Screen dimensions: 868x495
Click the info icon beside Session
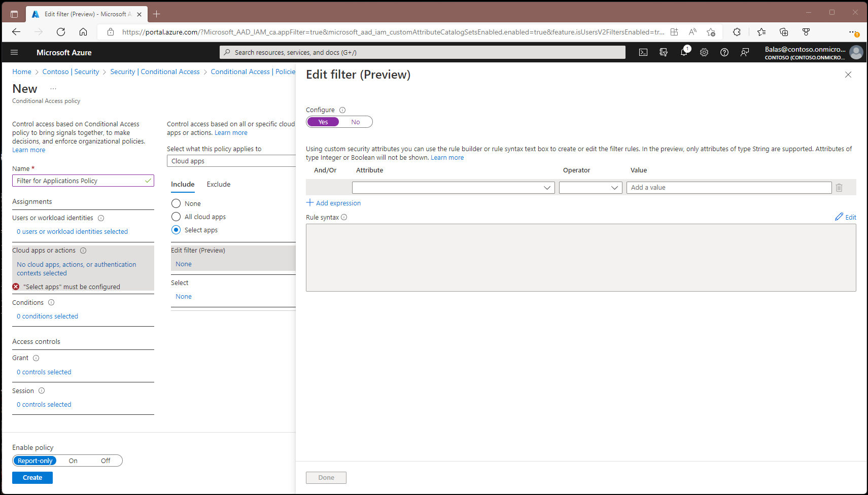(x=42, y=391)
